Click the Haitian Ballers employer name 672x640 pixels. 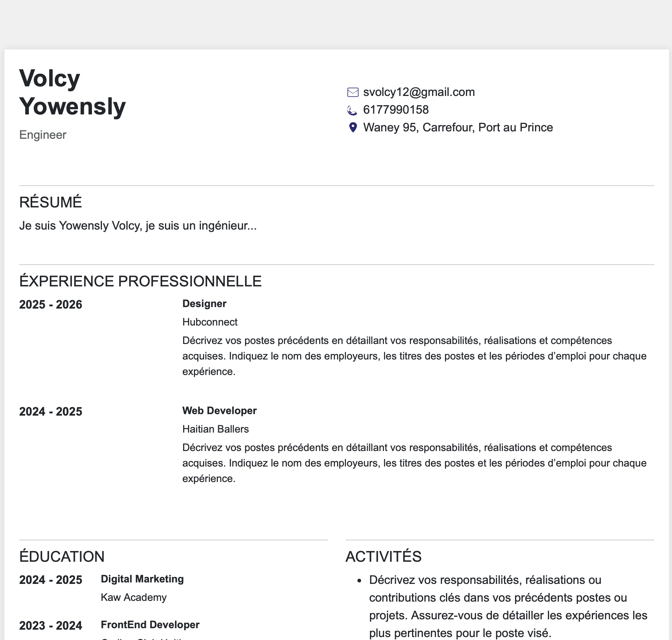click(x=215, y=429)
